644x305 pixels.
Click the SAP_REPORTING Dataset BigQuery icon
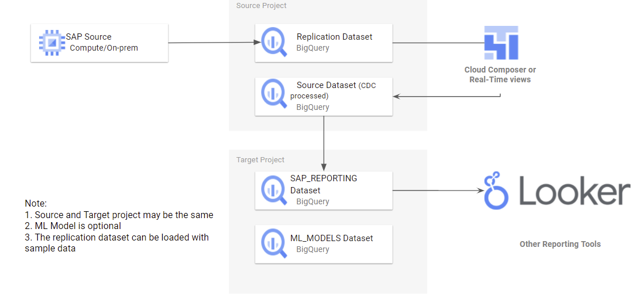click(274, 190)
